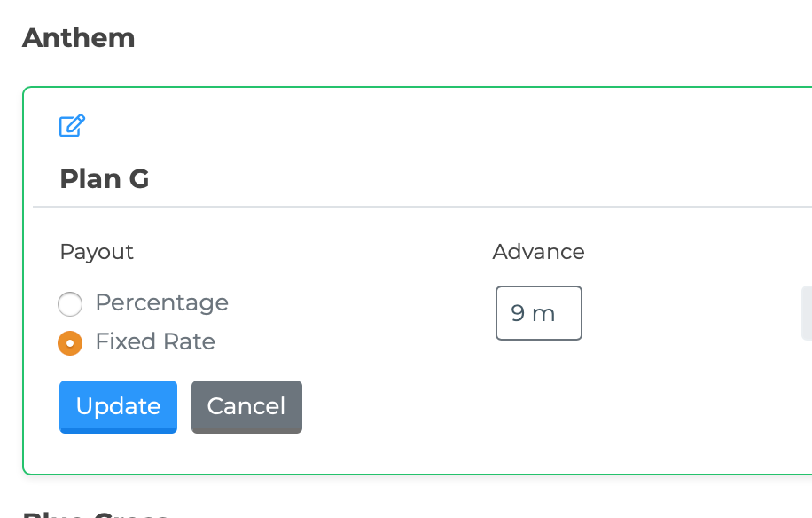
Task: Click the gray field cut off at right edge
Action: pos(807,313)
